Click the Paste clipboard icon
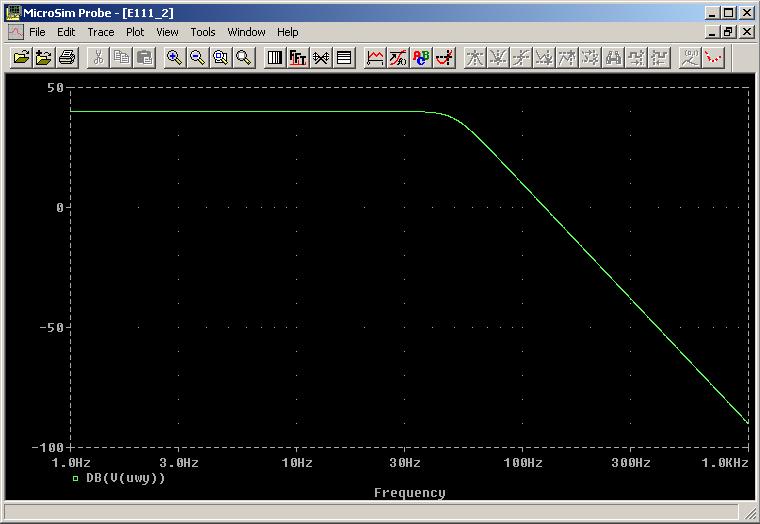Image resolution: width=760 pixels, height=524 pixels. coord(144,58)
